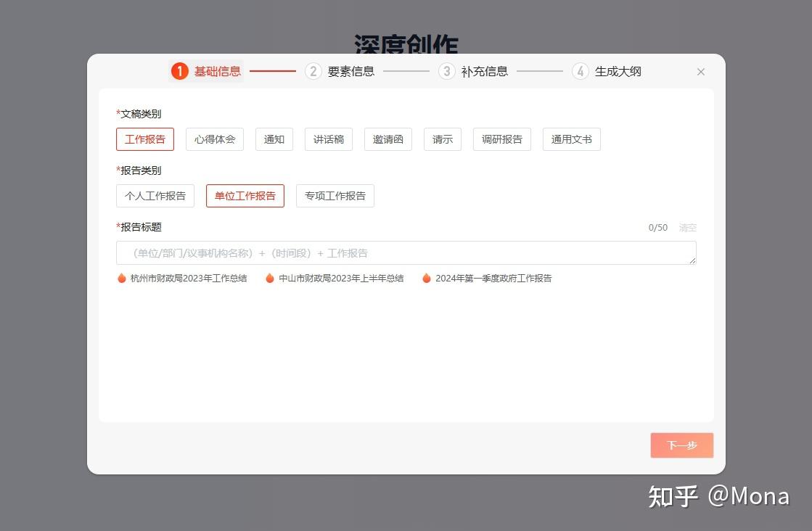This screenshot has height=531, width=812.
Task: Select 调研报告 document type
Action: pos(502,139)
